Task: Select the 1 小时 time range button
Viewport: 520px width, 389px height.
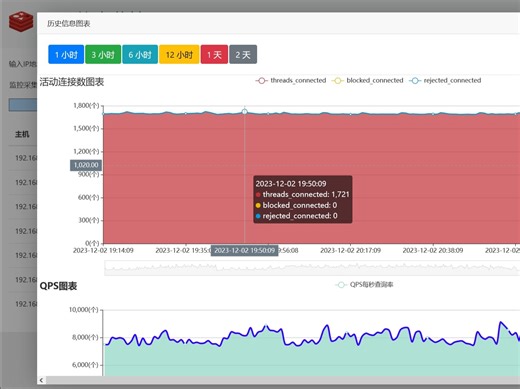Action: coord(66,54)
